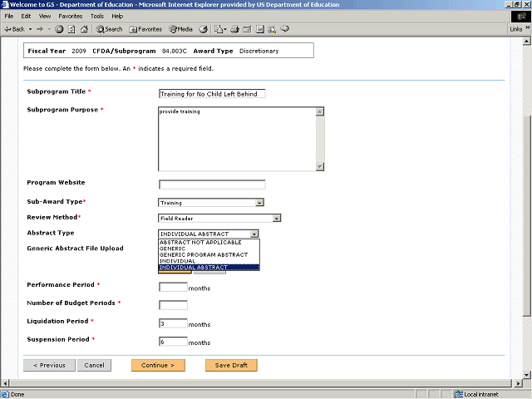Click the Discuss toolbar icon
Image resolution: width=532 pixels, height=399 pixels.
coord(260,29)
